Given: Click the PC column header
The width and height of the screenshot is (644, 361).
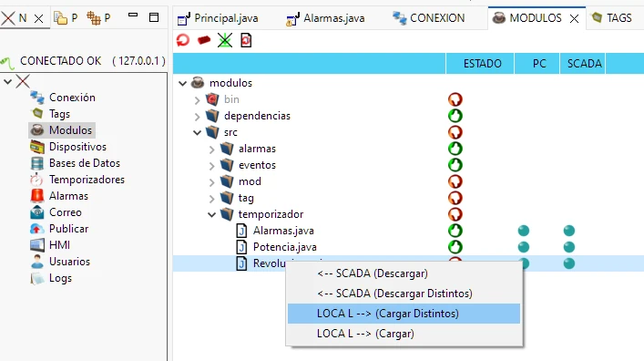Looking at the screenshot, I should 537,63.
